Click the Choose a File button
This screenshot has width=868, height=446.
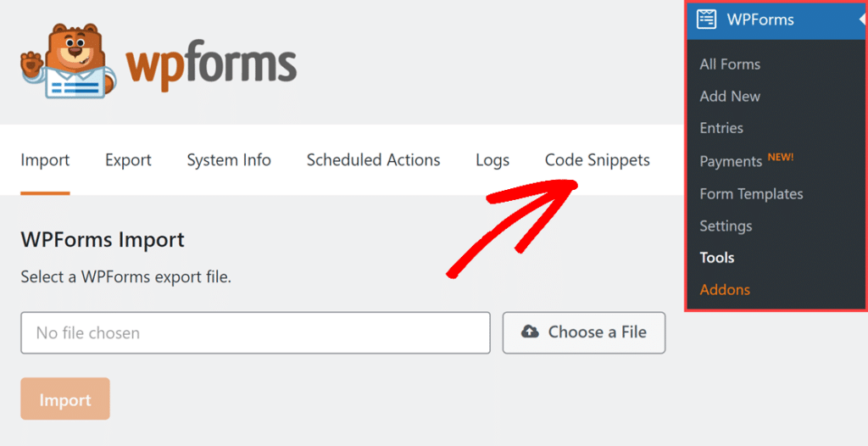[583, 332]
